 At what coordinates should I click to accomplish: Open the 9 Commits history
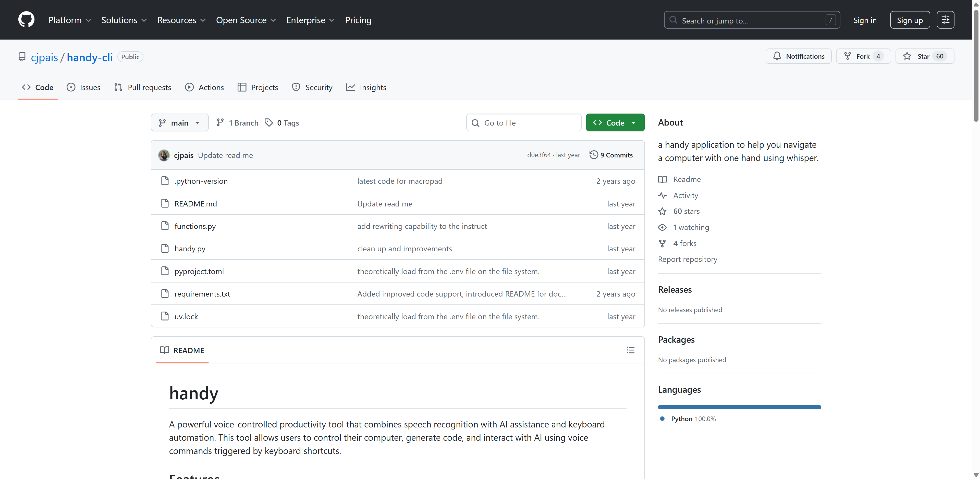tap(611, 155)
